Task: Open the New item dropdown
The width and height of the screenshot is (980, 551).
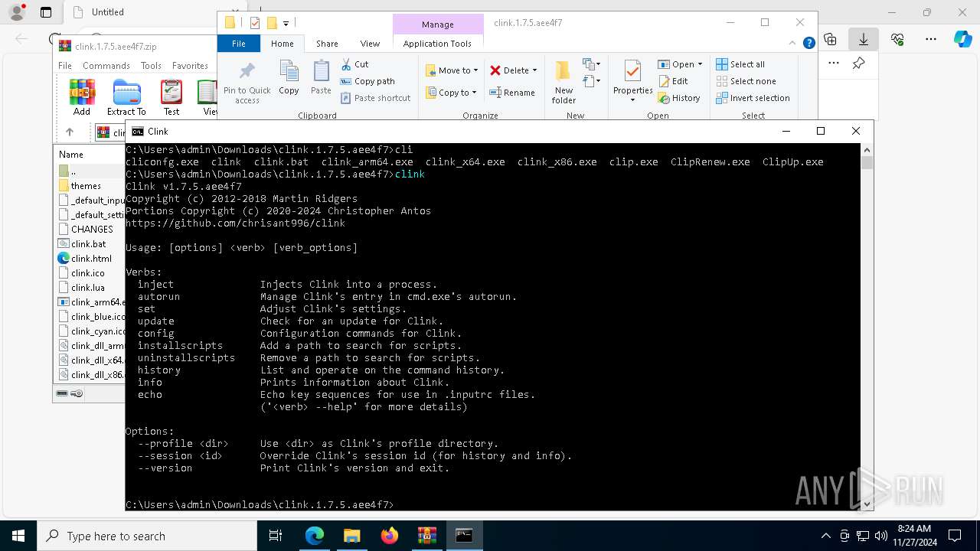Action: point(592,64)
